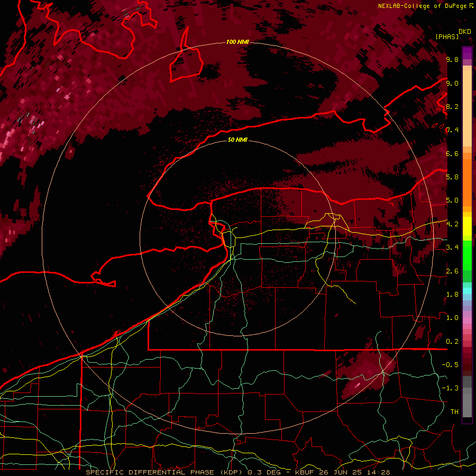476x476 pixels.
Task: Click the purple top segment of color bar
Action: (x=467, y=53)
